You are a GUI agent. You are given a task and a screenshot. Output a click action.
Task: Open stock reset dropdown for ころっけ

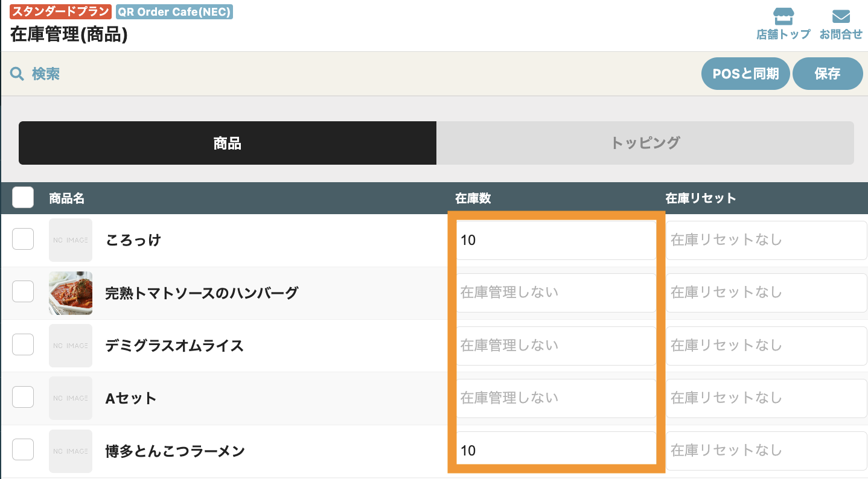(x=766, y=240)
